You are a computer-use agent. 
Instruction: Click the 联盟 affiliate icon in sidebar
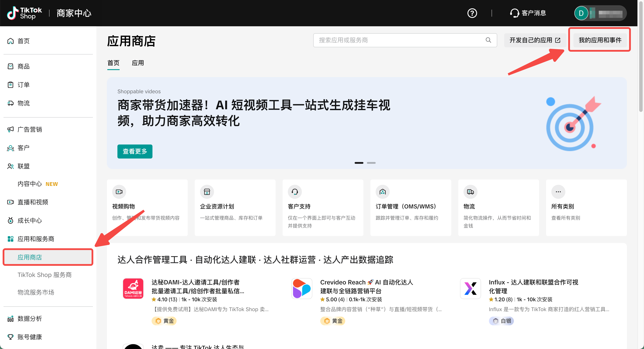pyautogui.click(x=10, y=166)
